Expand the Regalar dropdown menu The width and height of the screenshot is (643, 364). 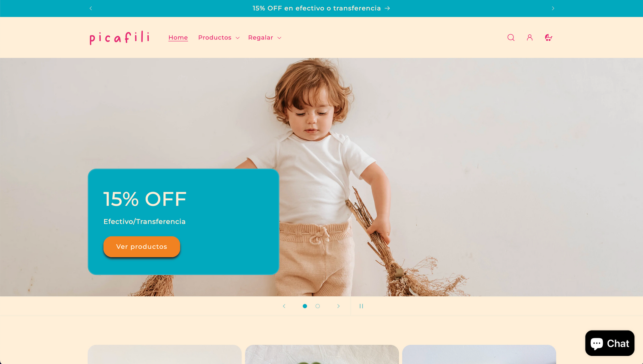[x=264, y=38]
